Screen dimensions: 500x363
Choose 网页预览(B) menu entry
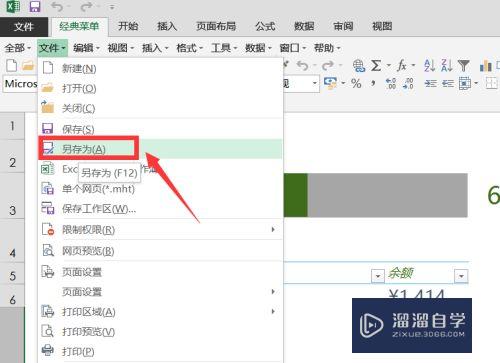pyautogui.click(x=160, y=251)
